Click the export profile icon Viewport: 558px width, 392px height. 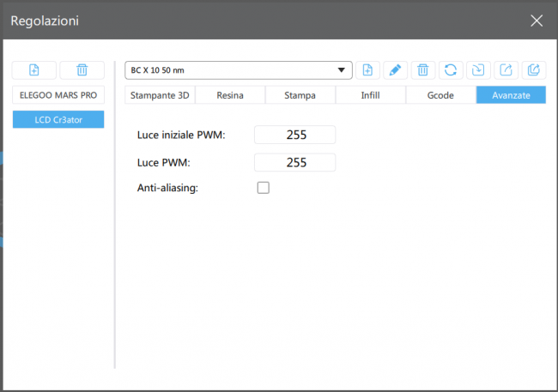[506, 70]
